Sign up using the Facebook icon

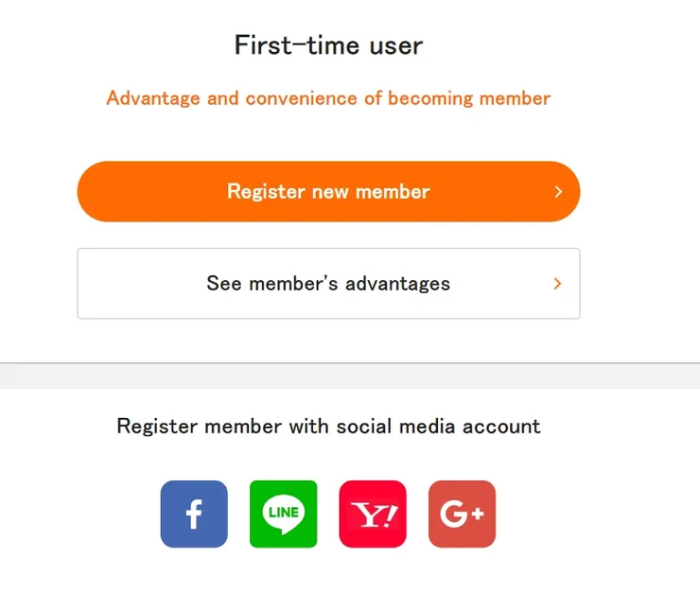[194, 514]
